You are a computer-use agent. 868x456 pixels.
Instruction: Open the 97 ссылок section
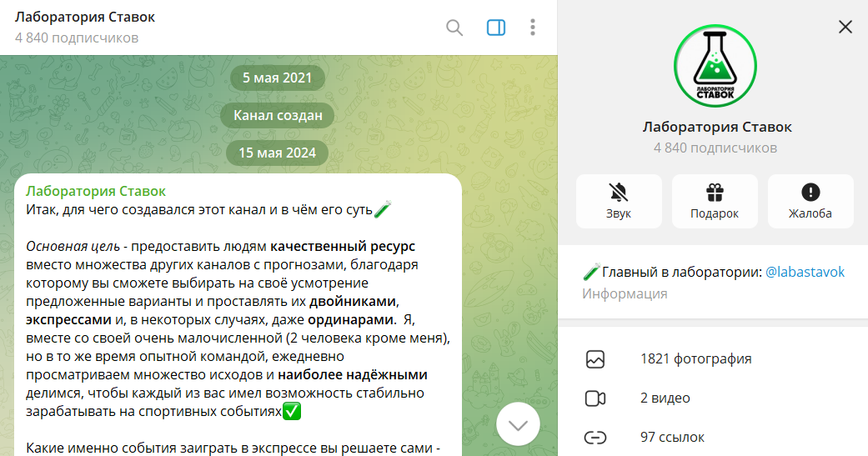point(672,437)
